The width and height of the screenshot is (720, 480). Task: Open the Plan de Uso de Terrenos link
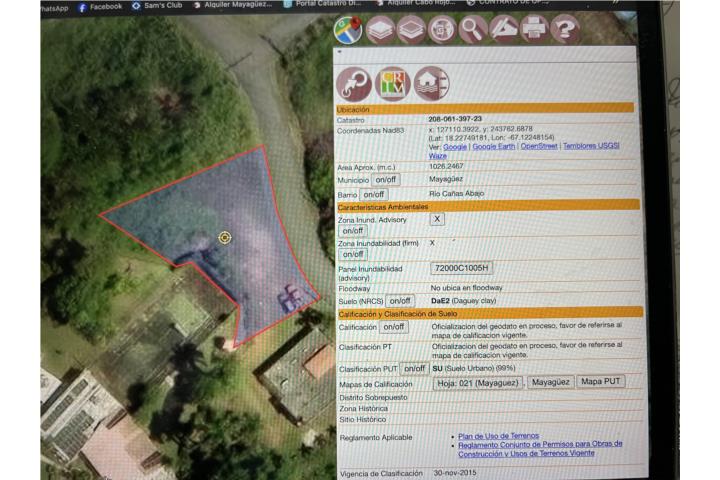click(498, 436)
